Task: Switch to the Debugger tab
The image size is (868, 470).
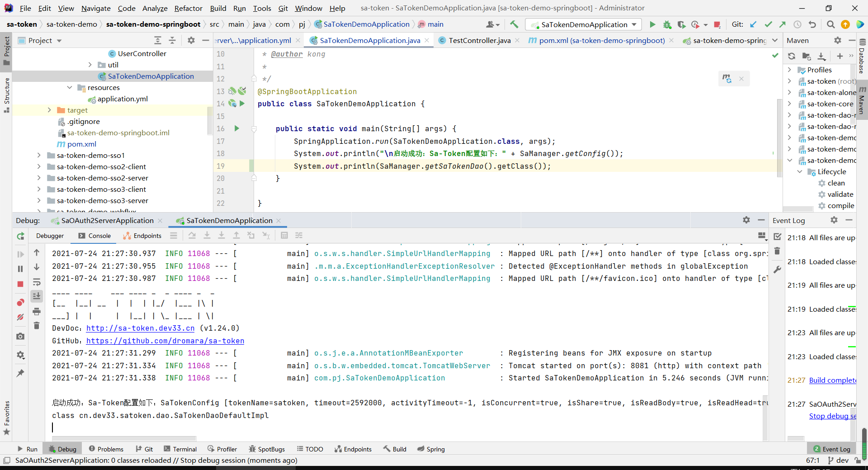Action: pyautogui.click(x=50, y=236)
